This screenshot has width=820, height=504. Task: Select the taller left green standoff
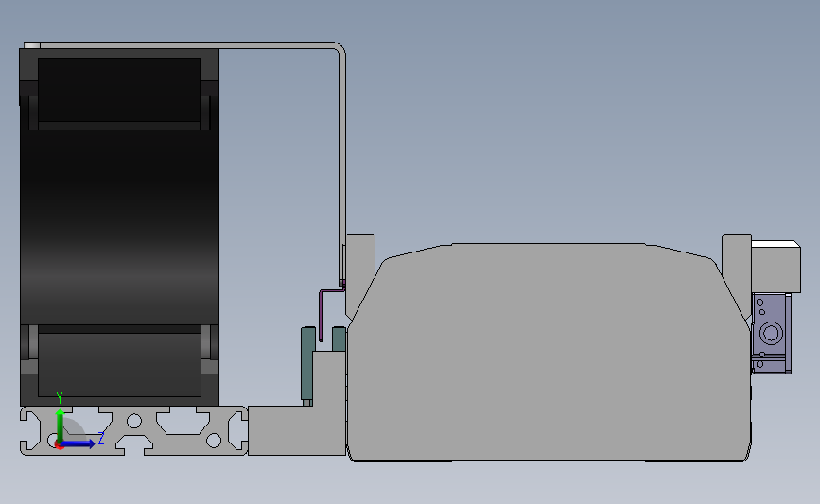(x=308, y=364)
